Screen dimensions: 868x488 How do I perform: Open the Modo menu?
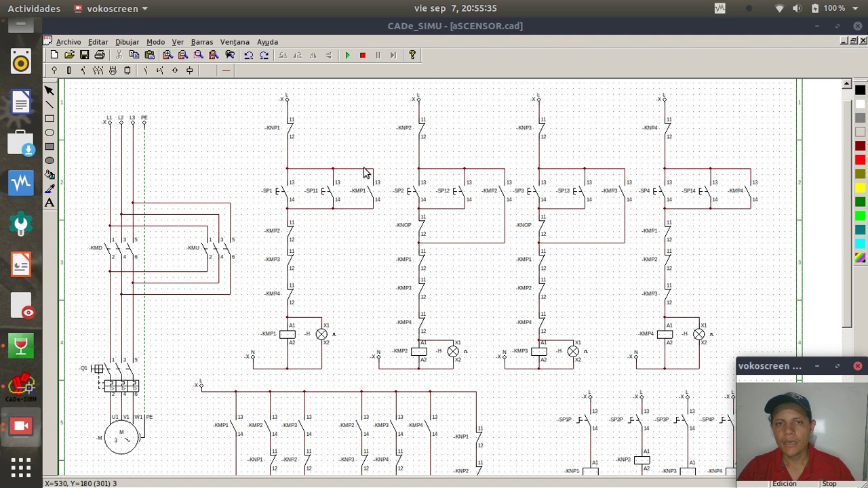(155, 42)
